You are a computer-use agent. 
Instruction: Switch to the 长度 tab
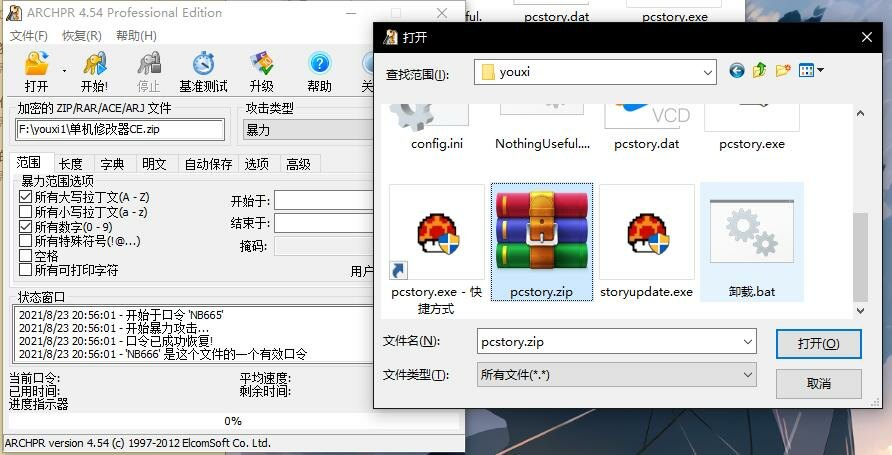coord(71,164)
